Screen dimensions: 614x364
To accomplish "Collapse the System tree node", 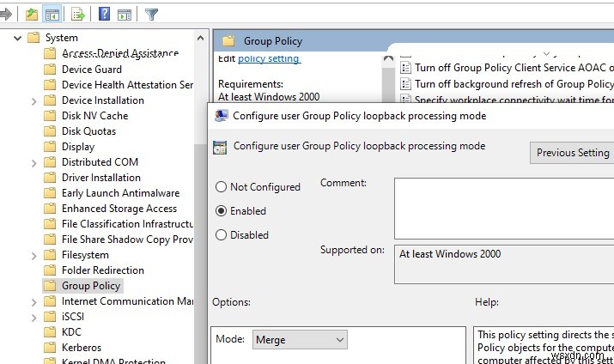I will 17,38.
